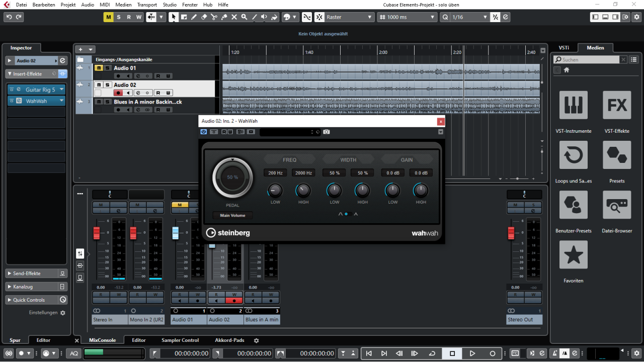Screen dimensions: 644x362
Task: Open Guitar Rig 5 insert slot dropdown
Action: pos(61,89)
